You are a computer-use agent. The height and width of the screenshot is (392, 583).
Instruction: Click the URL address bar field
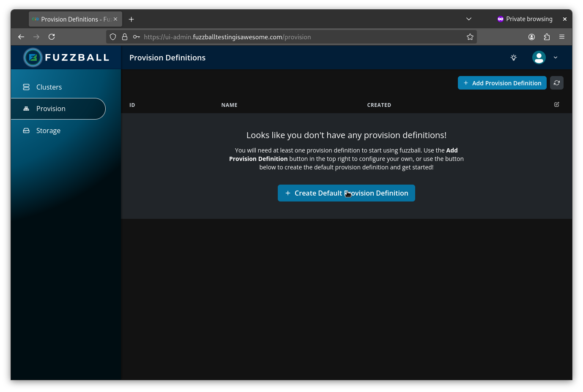[291, 37]
